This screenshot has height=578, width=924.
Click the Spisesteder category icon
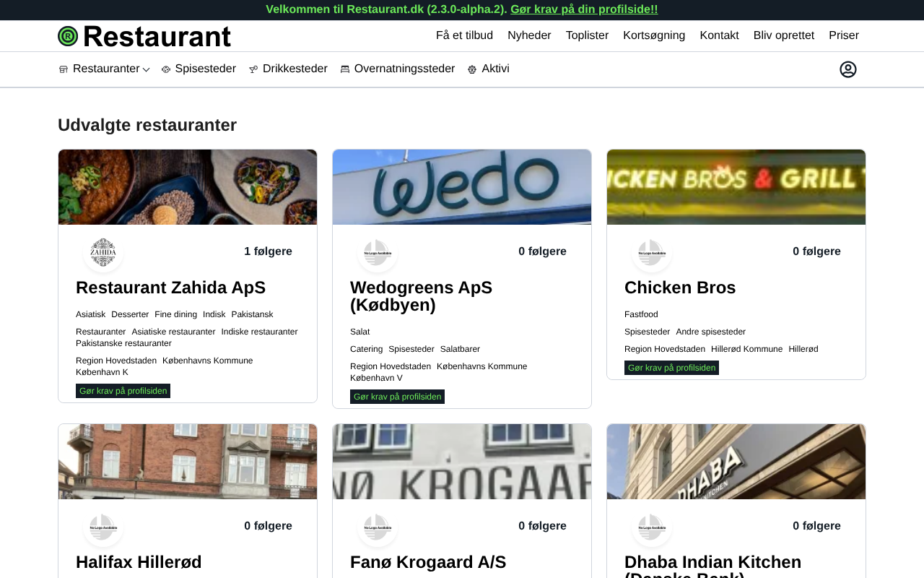click(166, 69)
